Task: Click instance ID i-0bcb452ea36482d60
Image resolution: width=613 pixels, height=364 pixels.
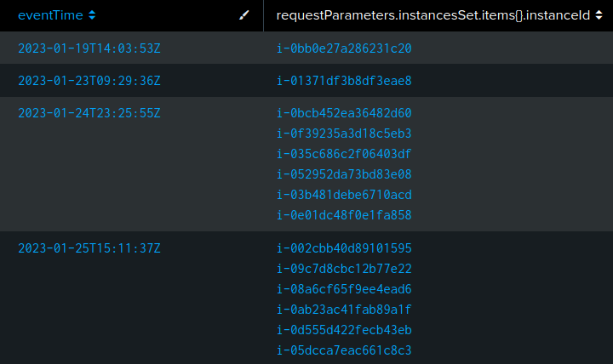Action: pos(344,113)
